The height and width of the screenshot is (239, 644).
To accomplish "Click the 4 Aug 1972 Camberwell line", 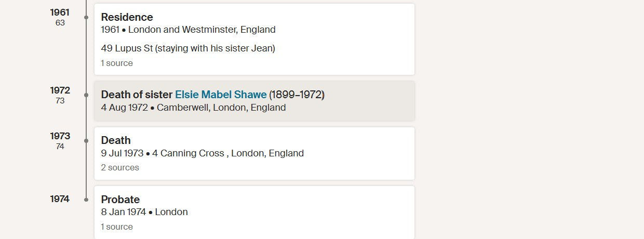I will 193,108.
